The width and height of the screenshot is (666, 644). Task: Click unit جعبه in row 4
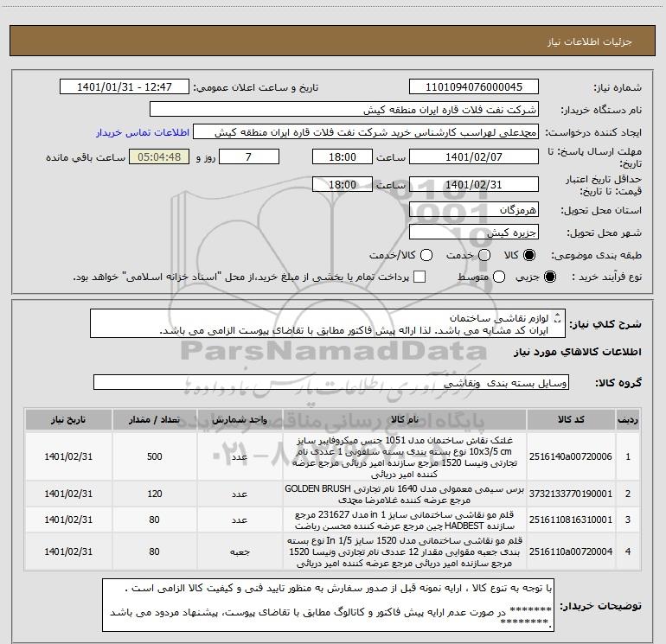(240, 552)
